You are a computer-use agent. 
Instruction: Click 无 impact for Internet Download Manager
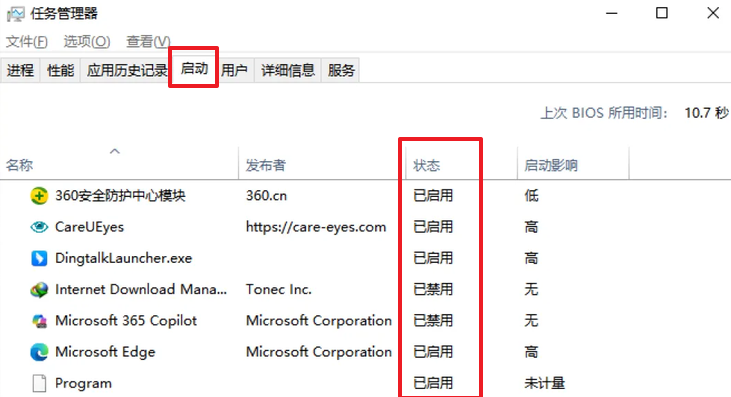point(531,289)
